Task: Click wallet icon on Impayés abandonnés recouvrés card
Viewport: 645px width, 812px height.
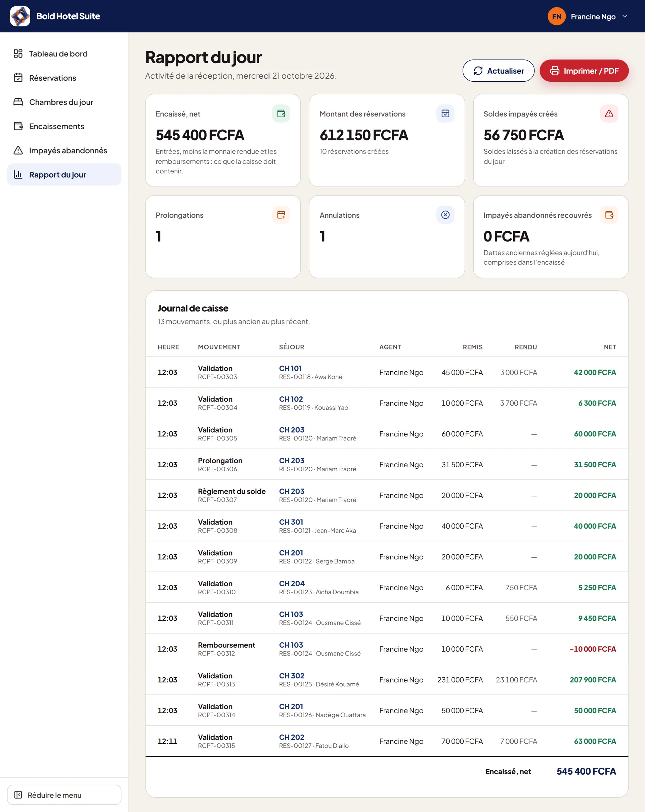Action: point(609,215)
